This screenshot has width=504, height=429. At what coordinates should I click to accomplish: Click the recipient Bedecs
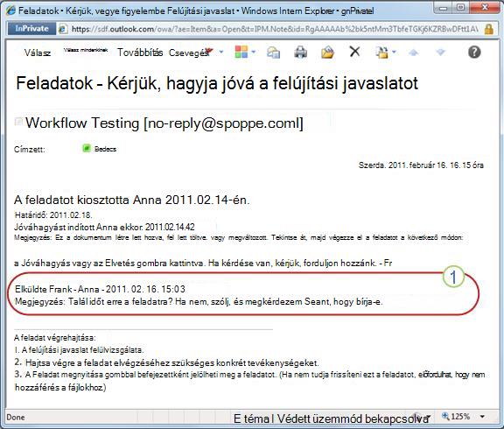[x=105, y=149]
